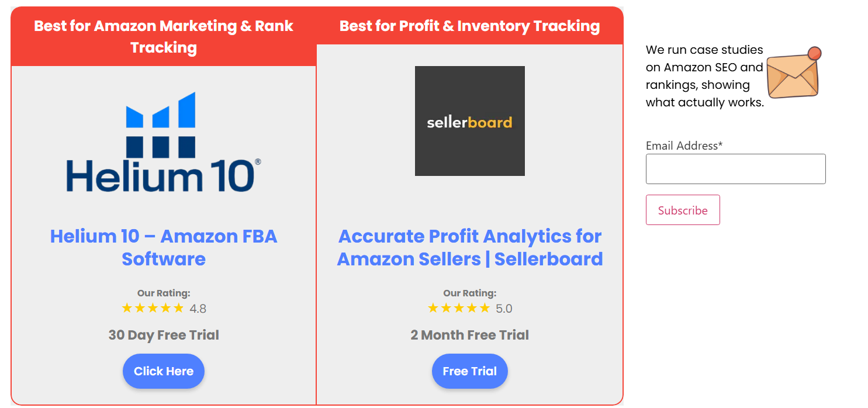Click the 5.0 rating number
The height and width of the screenshot is (408, 868).
click(504, 309)
